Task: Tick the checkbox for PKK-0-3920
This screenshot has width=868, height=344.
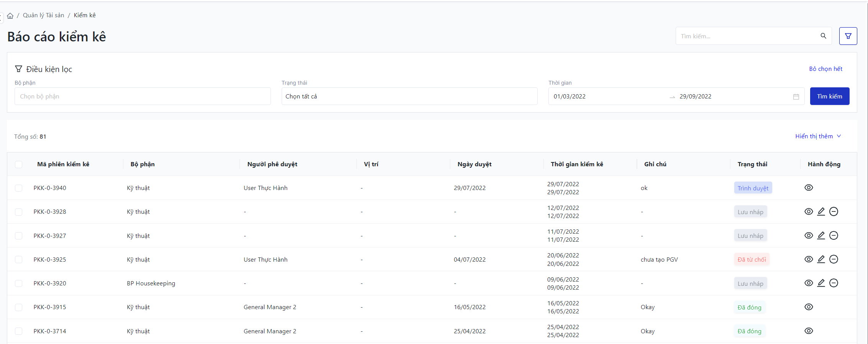Action: click(x=18, y=283)
